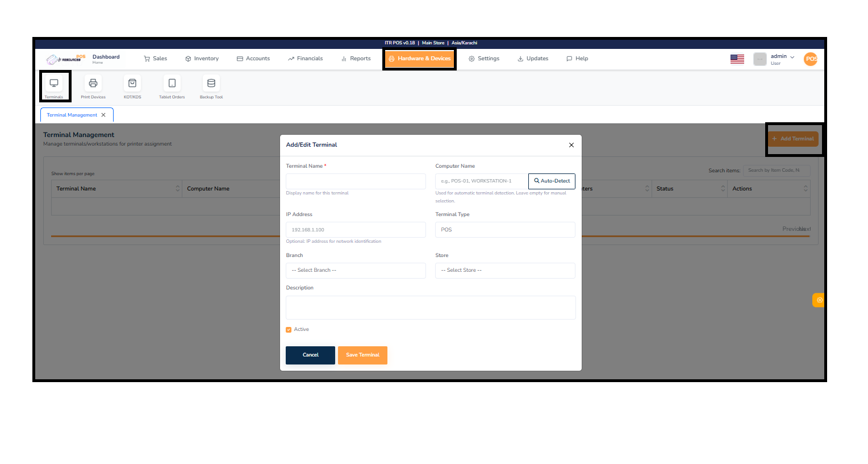Click the Financials chart icon
Image resolution: width=868 pixels, height=464 pixels.
[291, 58]
